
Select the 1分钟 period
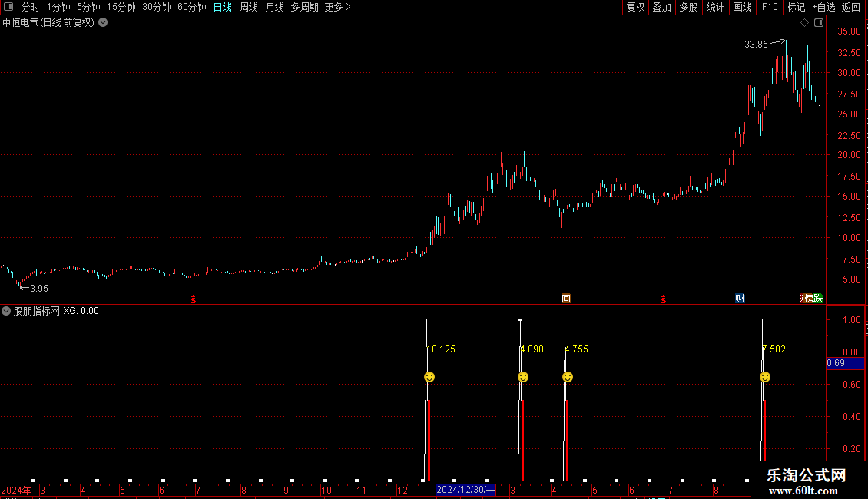coord(58,7)
